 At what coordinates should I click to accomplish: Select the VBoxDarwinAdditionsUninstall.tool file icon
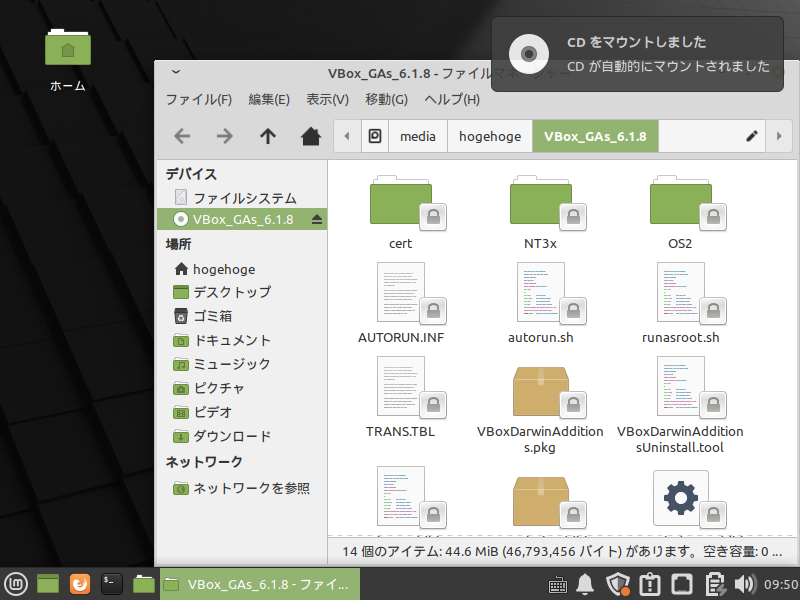[681, 386]
